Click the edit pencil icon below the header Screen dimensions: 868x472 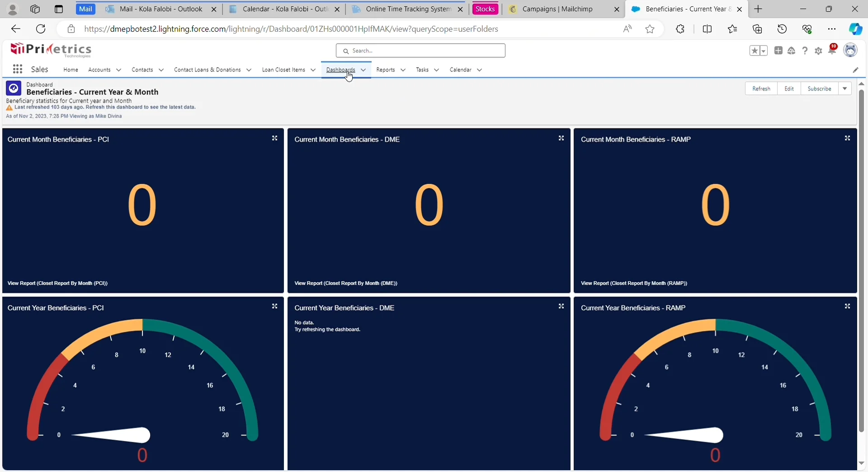[856, 70]
